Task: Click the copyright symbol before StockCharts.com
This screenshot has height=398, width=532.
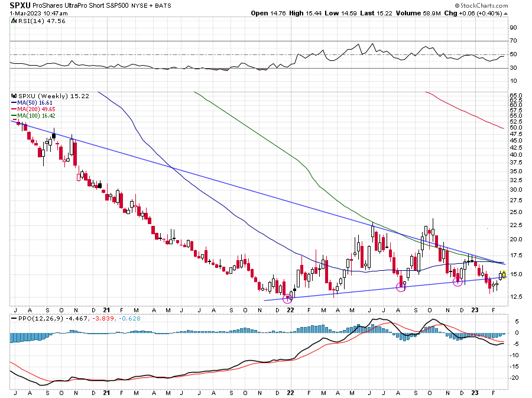Action: pos(457,5)
